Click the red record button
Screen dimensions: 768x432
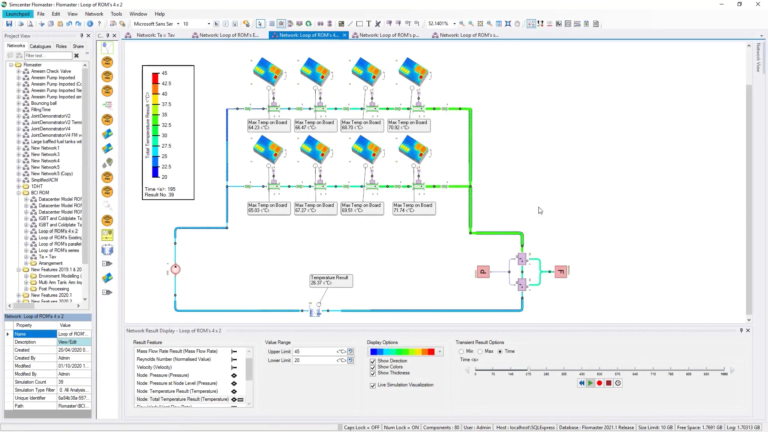pyautogui.click(x=599, y=383)
